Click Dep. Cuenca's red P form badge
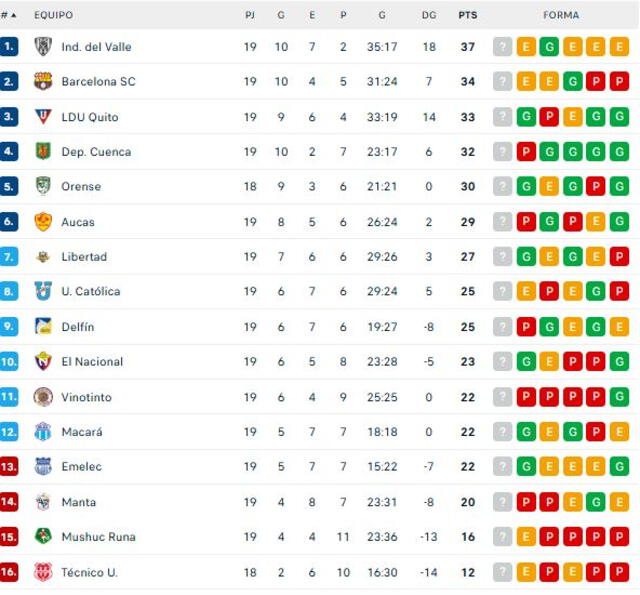This screenshot has width=640, height=595. (x=526, y=152)
